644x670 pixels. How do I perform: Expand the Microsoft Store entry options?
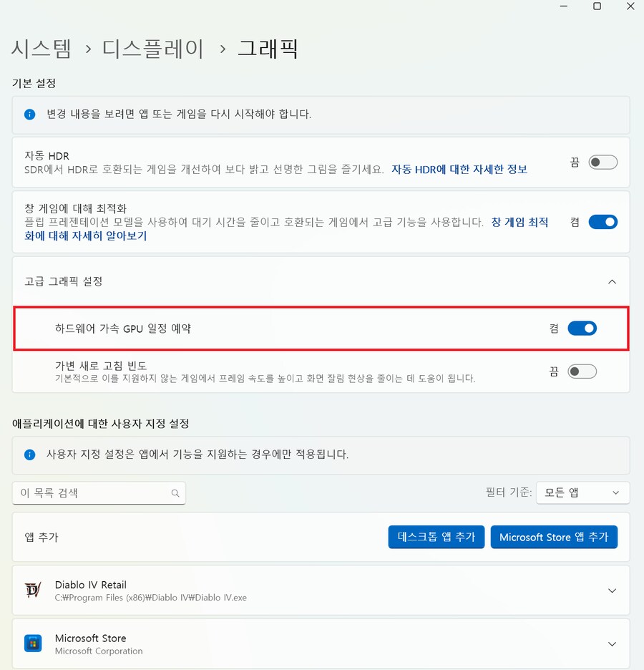tap(612, 644)
